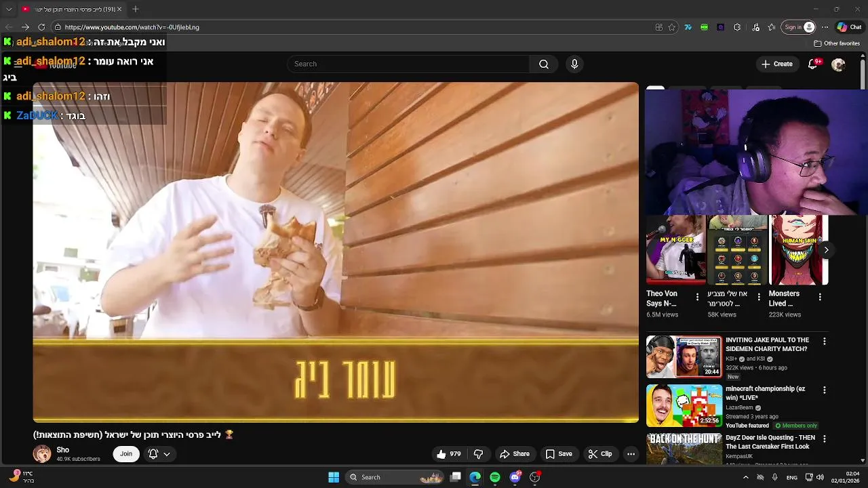Open the Create menu on YouTube
The width and height of the screenshot is (868, 488).
776,64
